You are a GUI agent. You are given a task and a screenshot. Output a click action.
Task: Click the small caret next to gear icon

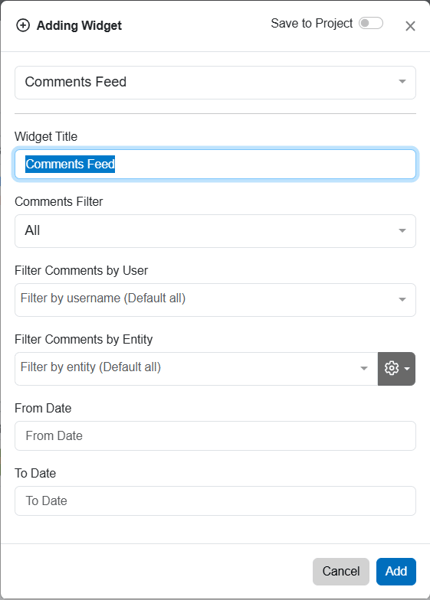[407, 368]
